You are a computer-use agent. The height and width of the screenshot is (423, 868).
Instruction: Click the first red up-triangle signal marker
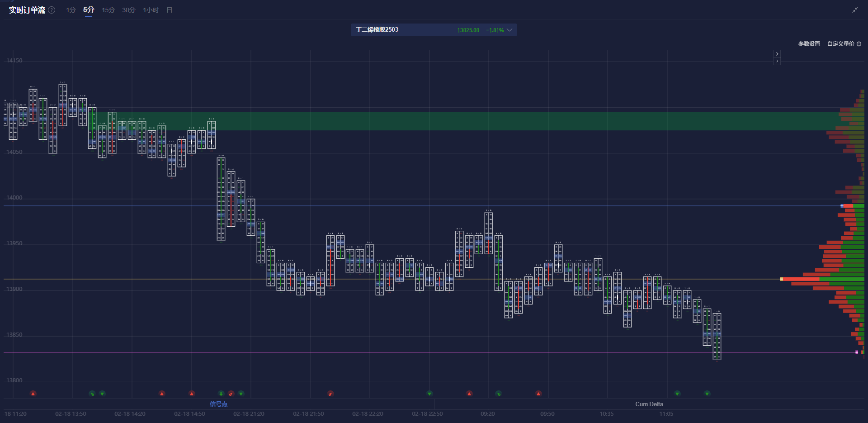[x=33, y=394]
